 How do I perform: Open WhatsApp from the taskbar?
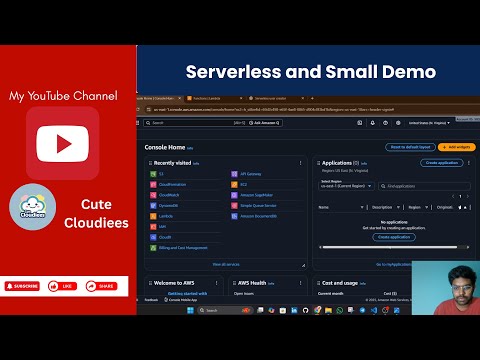340,310
